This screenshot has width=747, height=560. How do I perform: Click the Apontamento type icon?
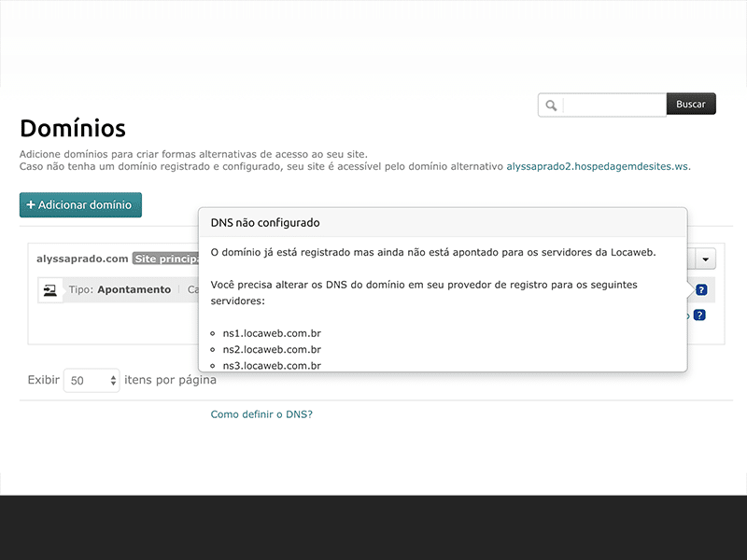50,290
